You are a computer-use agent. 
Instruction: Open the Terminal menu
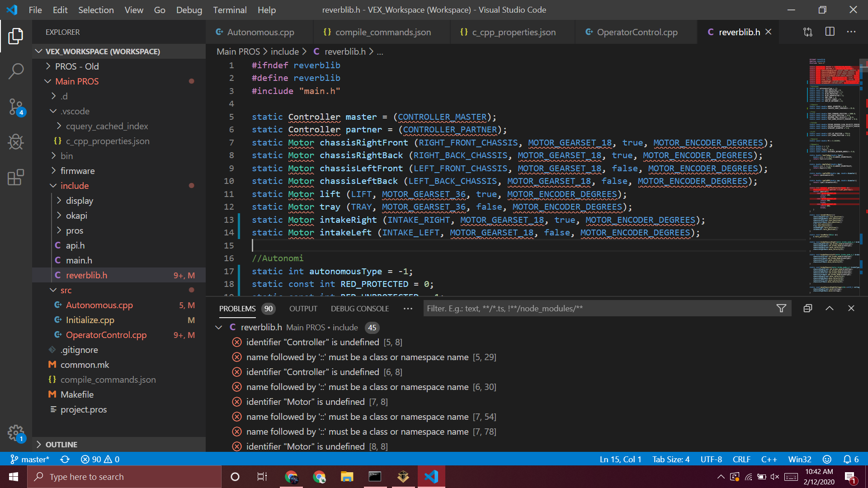[x=230, y=10]
